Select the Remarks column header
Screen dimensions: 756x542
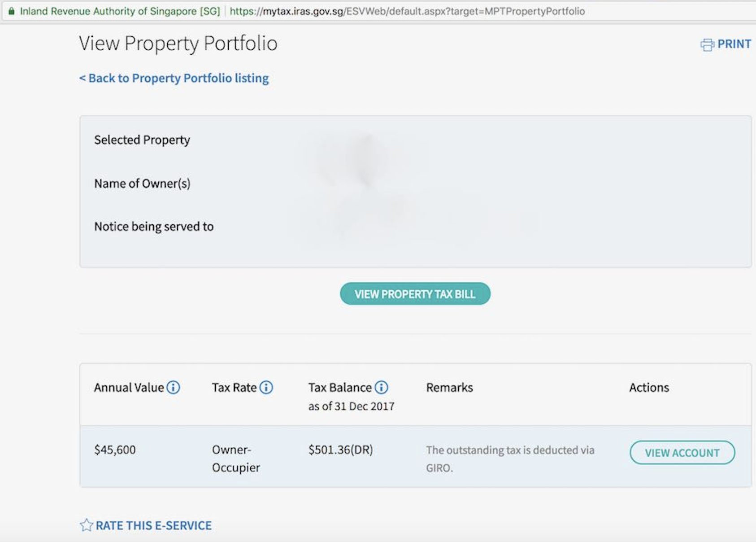click(450, 388)
